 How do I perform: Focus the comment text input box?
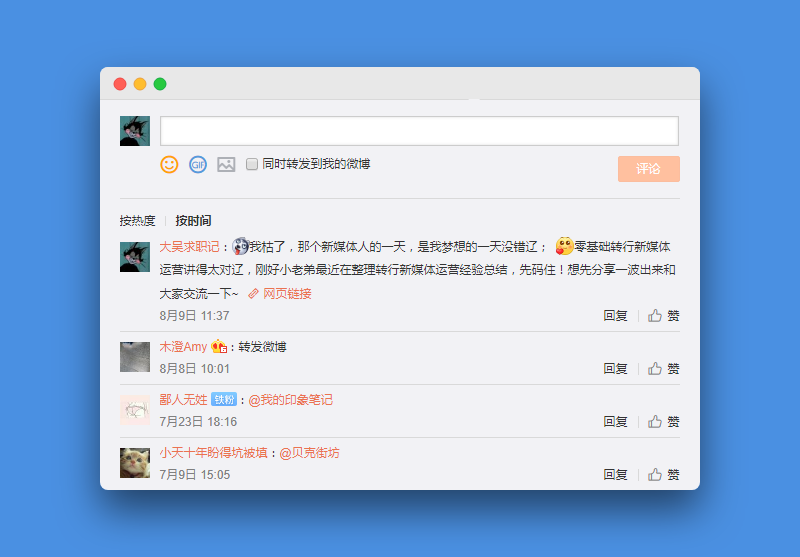click(419, 131)
